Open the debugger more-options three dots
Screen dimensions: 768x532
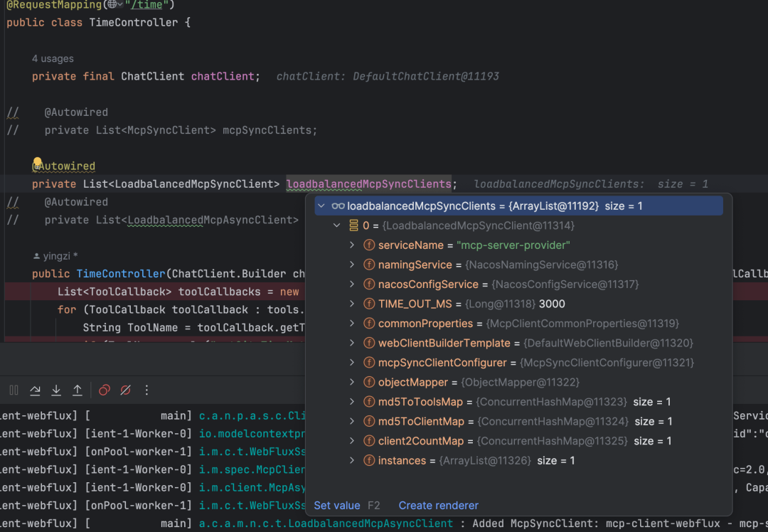146,390
